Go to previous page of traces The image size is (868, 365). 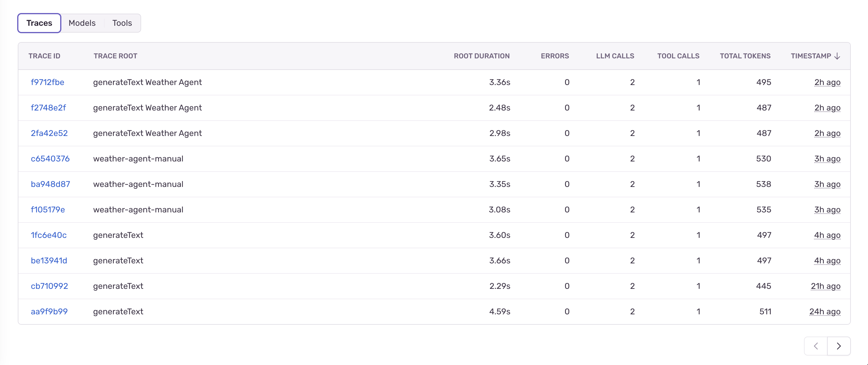(x=816, y=346)
